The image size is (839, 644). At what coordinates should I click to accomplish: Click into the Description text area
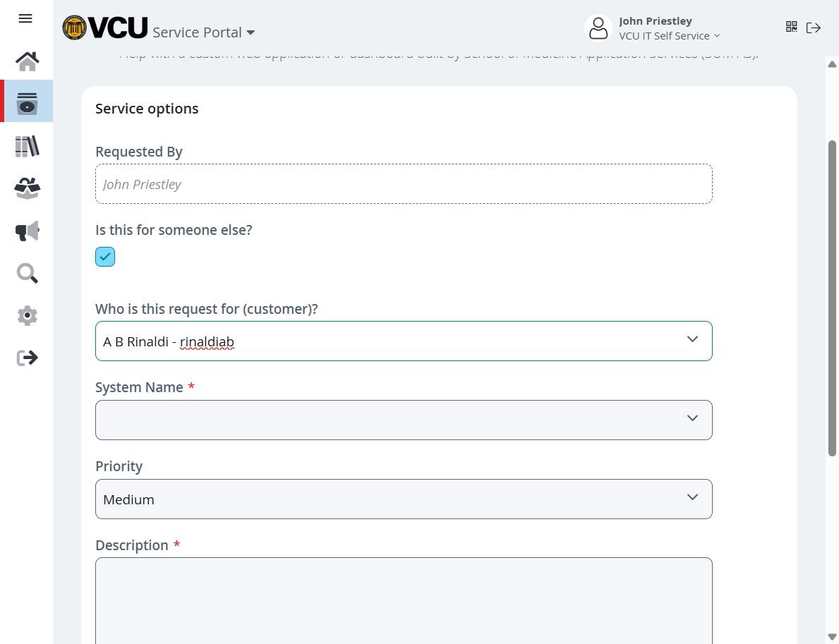tap(404, 600)
